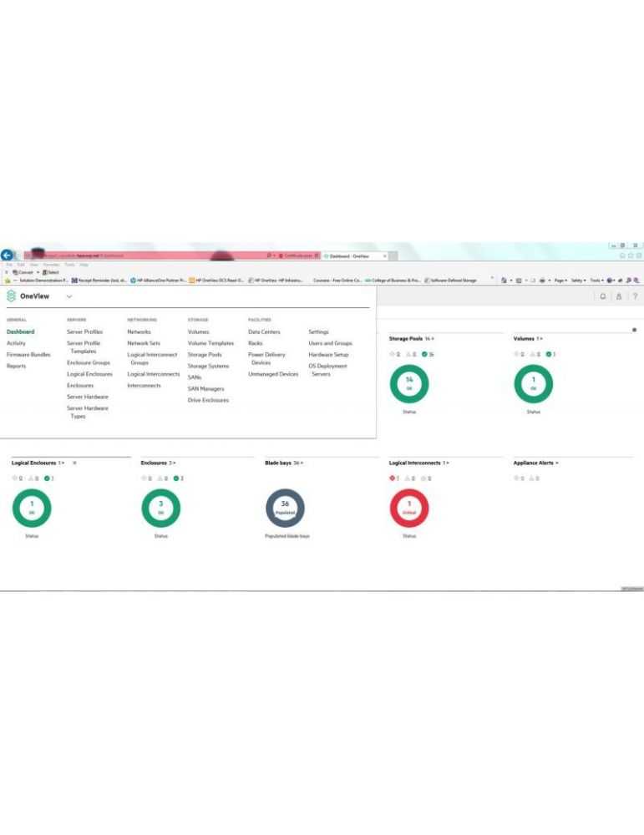
Task: Open the help question mark icon
Action: coord(635,296)
